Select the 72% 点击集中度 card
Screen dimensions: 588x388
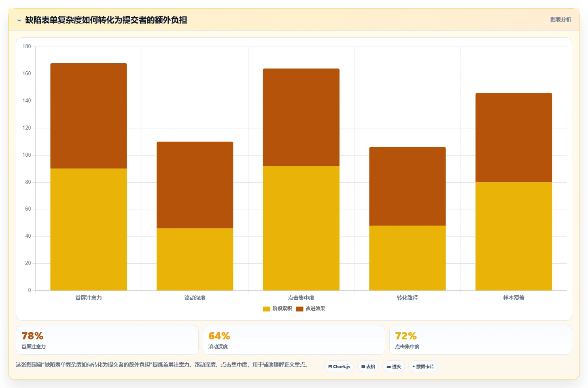point(481,340)
